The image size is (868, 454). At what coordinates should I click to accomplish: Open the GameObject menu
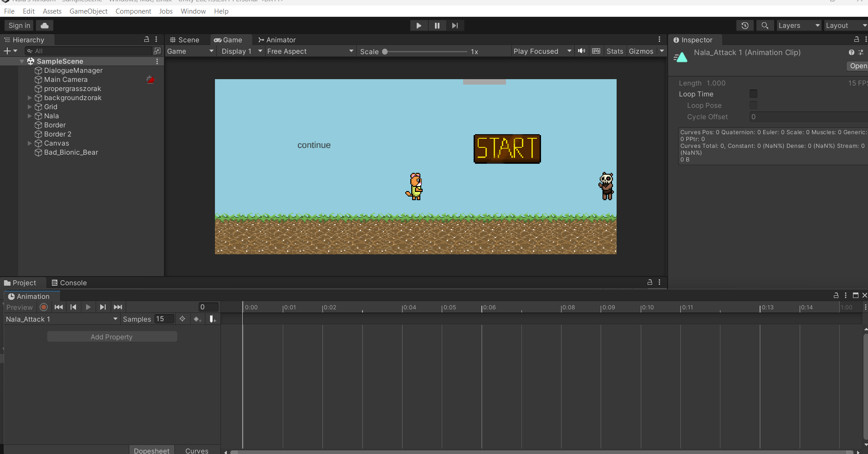pyautogui.click(x=88, y=11)
